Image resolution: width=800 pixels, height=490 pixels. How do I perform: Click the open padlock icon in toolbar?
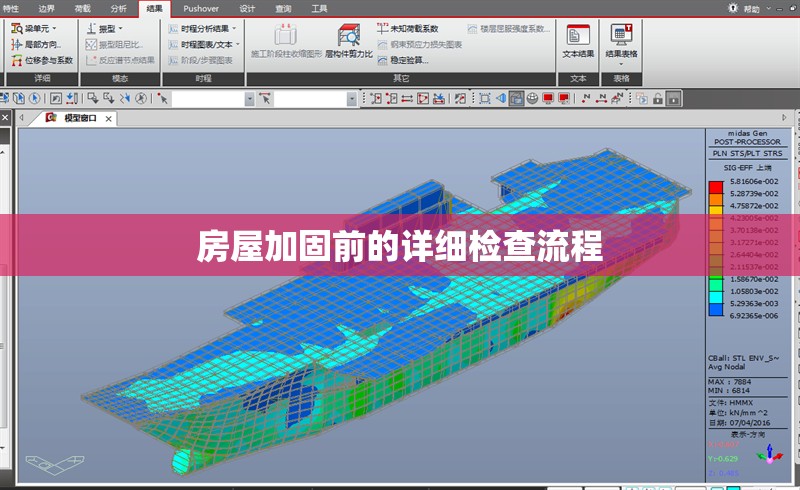click(658, 98)
